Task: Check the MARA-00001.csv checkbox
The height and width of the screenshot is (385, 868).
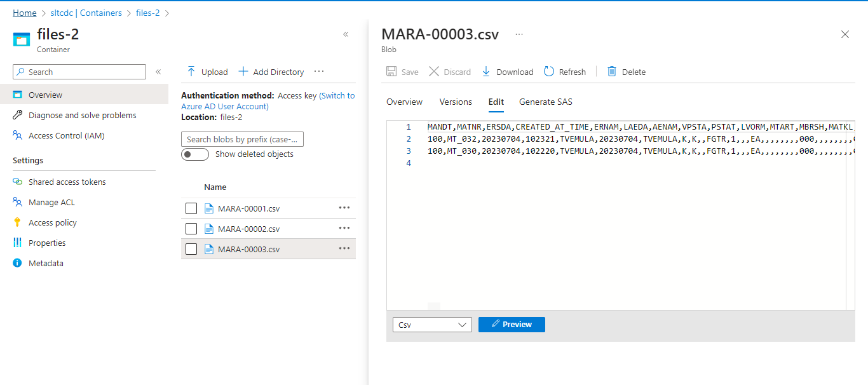Action: (x=191, y=208)
